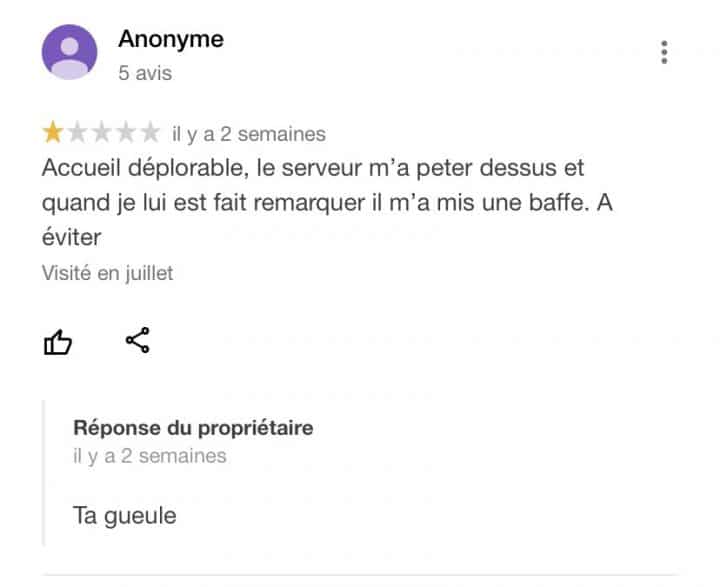Click the review's 'il y a 2 semaines' timestamp

point(249,135)
